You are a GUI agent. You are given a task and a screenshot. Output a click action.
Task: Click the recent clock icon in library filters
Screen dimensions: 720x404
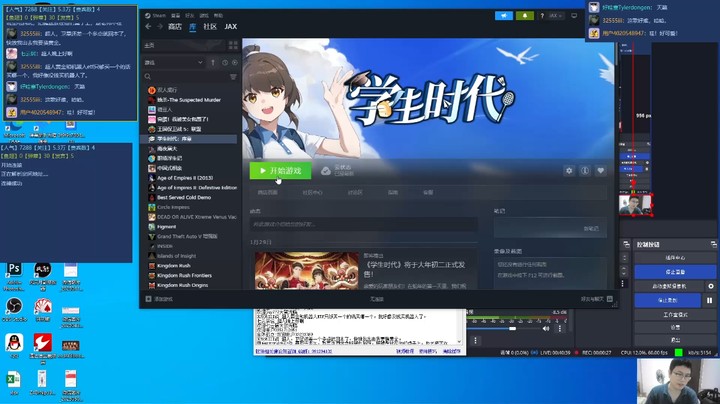point(225,62)
